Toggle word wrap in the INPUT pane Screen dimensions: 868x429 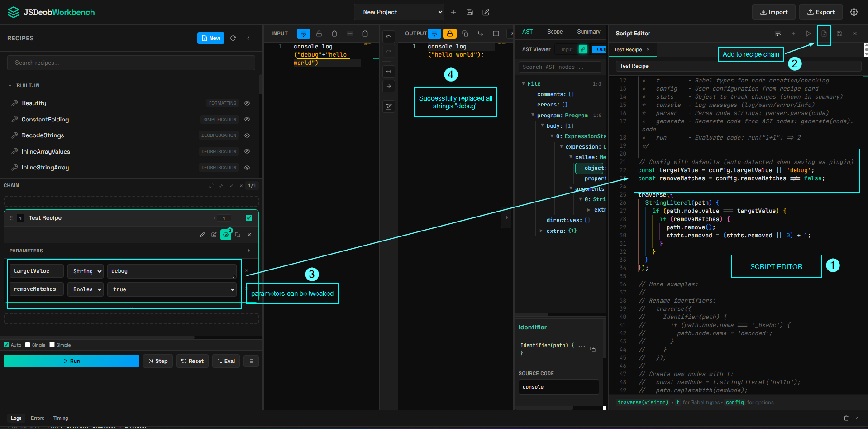304,34
